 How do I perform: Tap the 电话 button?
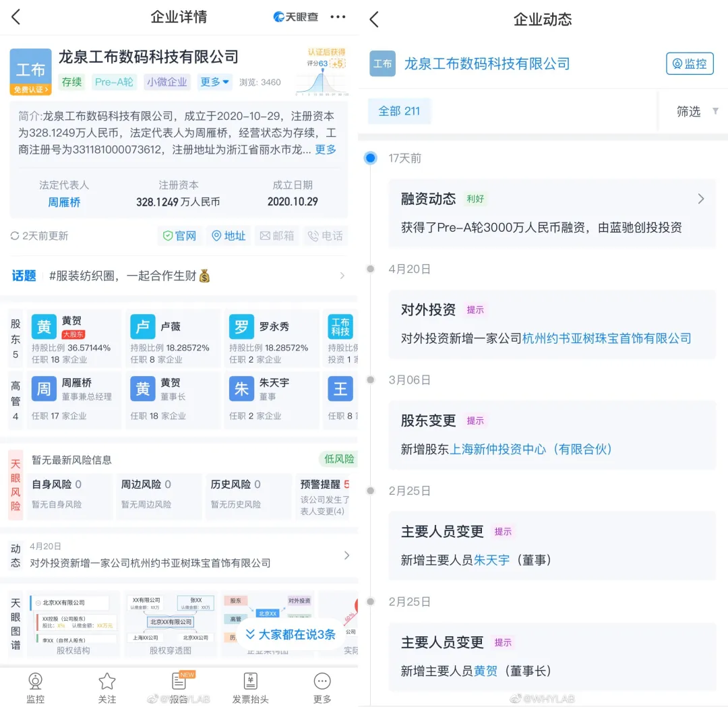pos(326,236)
